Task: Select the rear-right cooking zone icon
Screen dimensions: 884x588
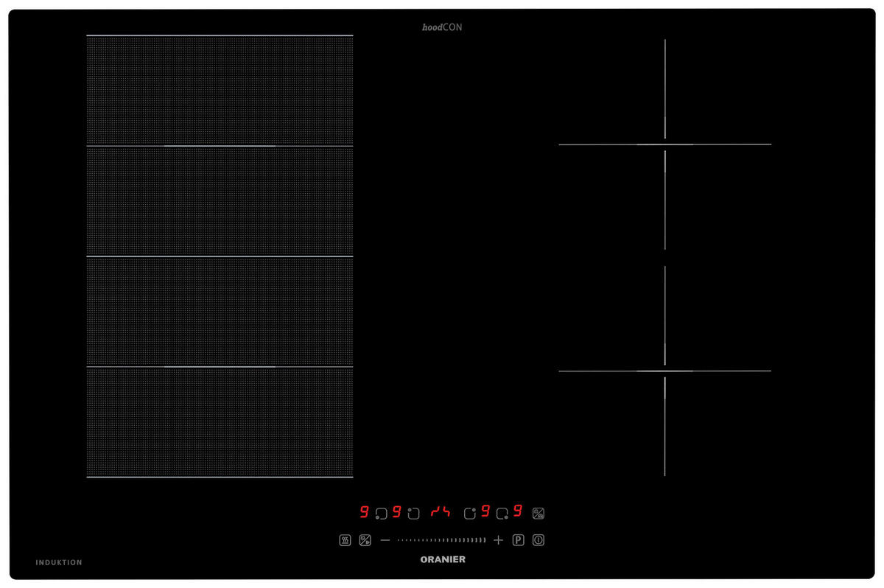Action: point(470,513)
